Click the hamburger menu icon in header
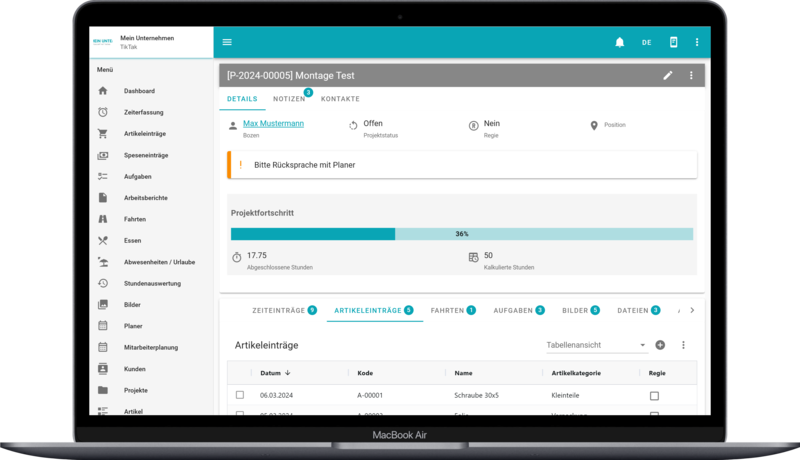This screenshot has height=460, width=800. (x=227, y=42)
